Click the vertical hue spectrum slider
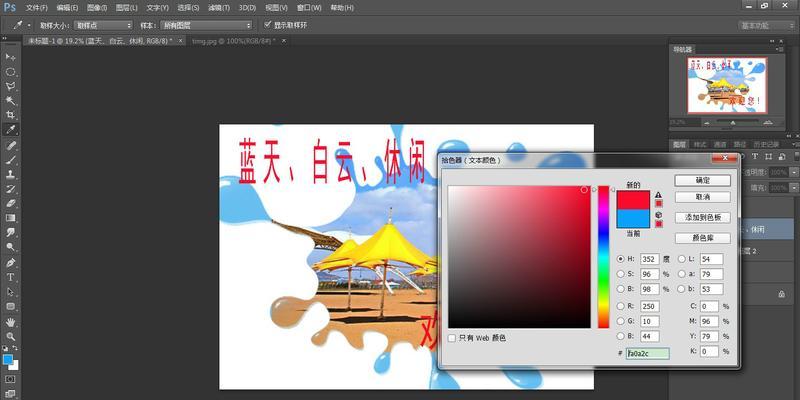This screenshot has height=400, width=800. tap(604, 257)
